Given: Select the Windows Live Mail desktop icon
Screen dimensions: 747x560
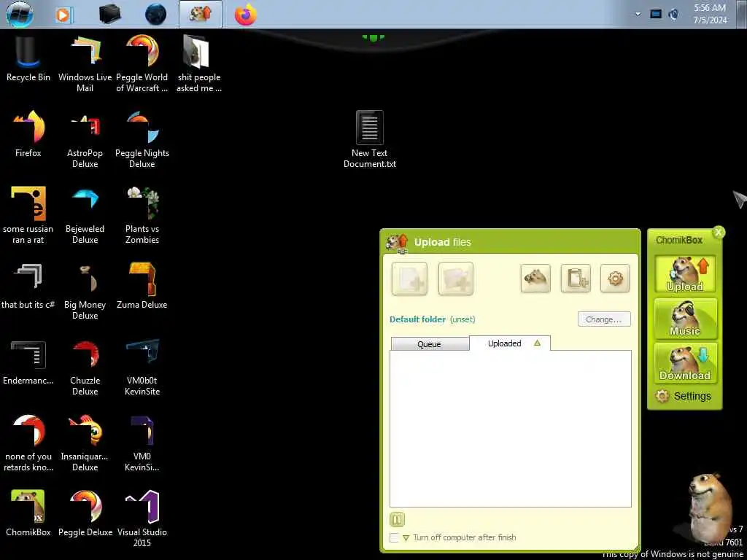Looking at the screenshot, I should pos(85,63).
